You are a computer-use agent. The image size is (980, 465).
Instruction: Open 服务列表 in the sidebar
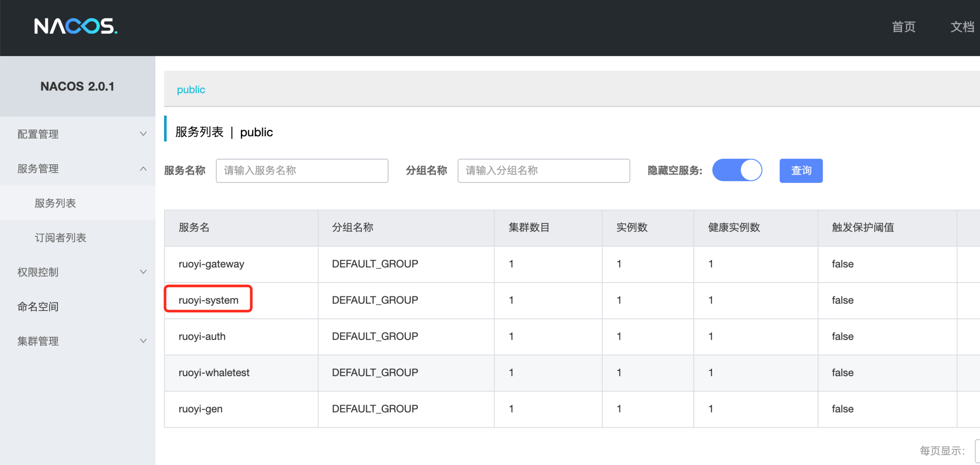tap(55, 203)
